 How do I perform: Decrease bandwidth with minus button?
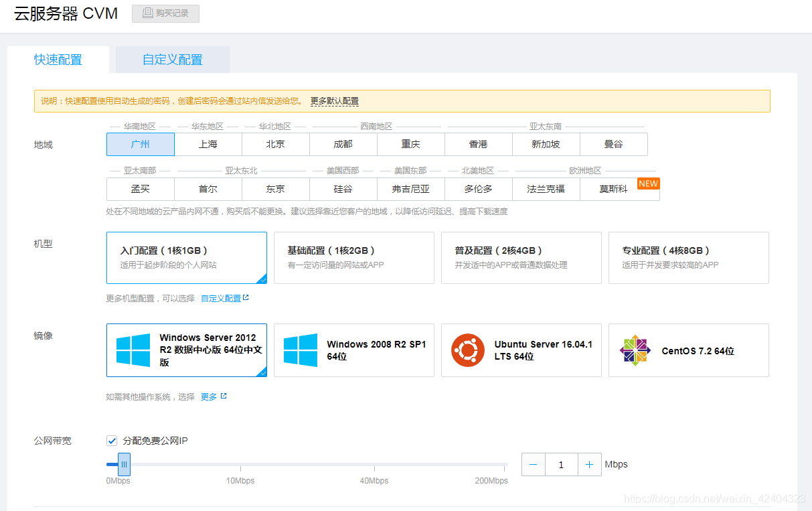[533, 465]
